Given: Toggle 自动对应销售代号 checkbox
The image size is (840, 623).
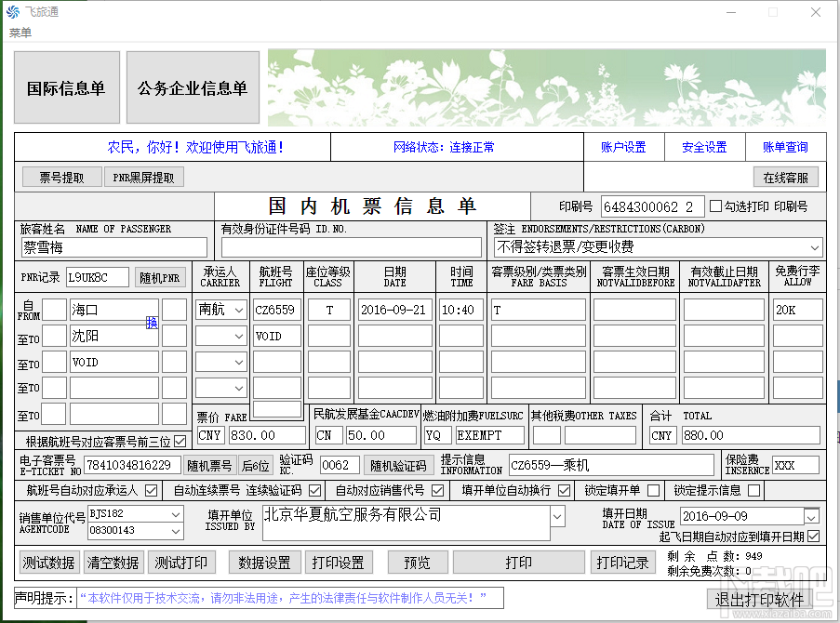Looking at the screenshot, I should (438, 490).
